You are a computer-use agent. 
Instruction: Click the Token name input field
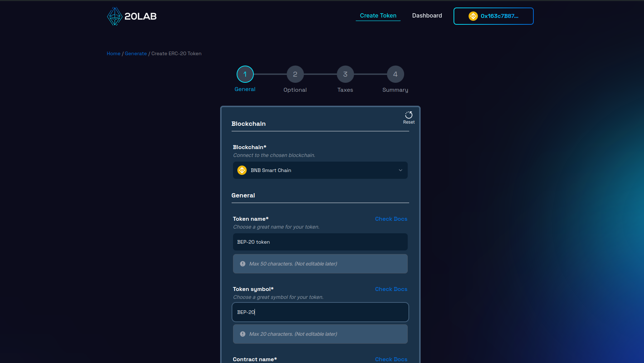(x=320, y=242)
